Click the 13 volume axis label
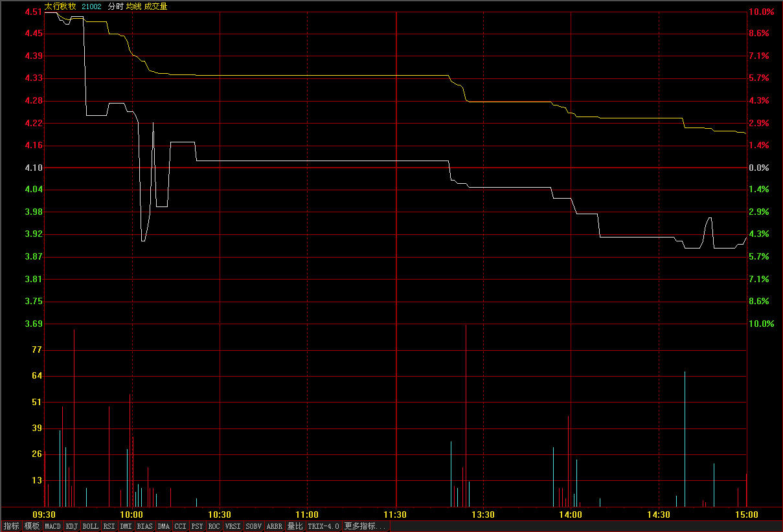The image size is (783, 532). (36, 480)
